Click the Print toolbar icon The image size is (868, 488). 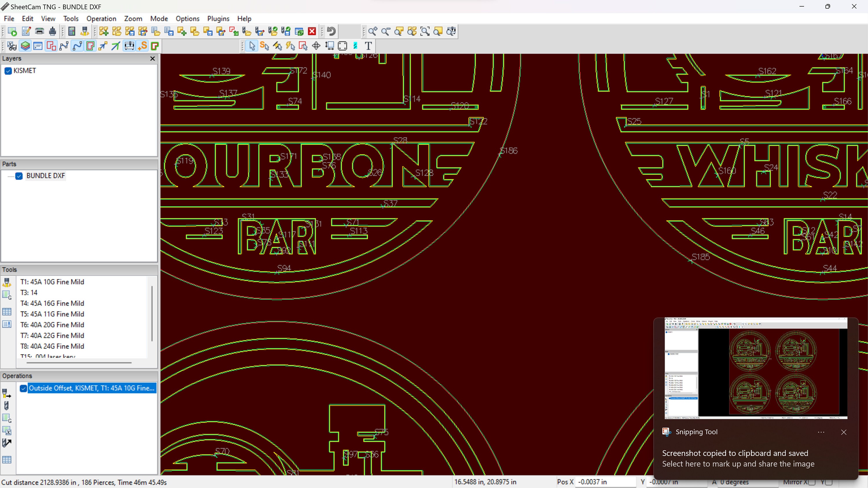tap(39, 31)
